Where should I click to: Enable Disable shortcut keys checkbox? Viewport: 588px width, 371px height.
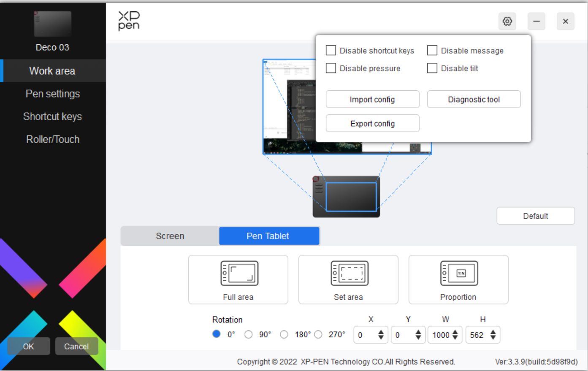(331, 51)
